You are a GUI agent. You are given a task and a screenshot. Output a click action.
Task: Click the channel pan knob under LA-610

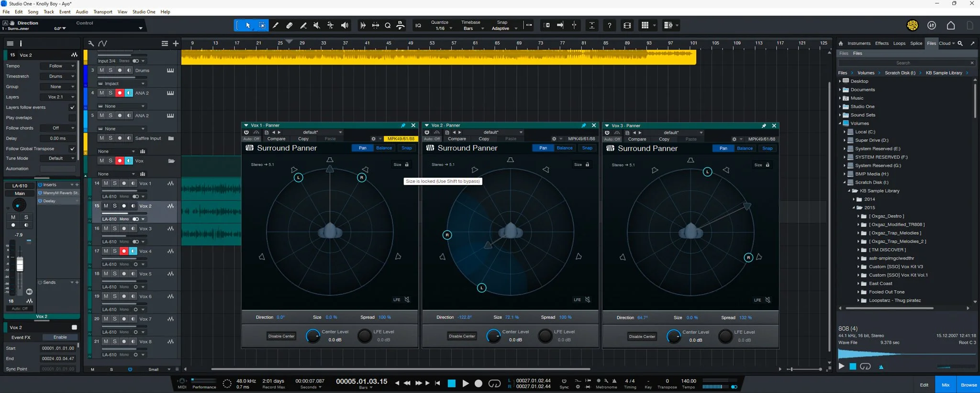point(19,206)
